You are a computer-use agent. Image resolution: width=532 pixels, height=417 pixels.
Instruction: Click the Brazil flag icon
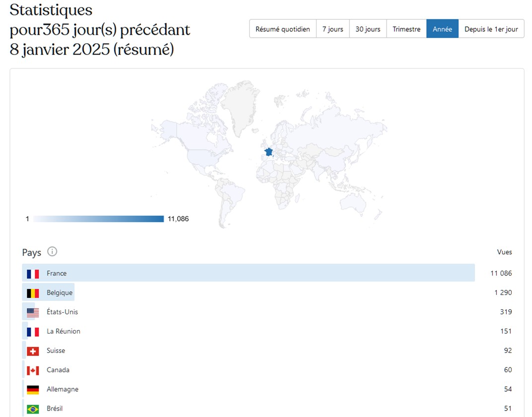(x=33, y=409)
